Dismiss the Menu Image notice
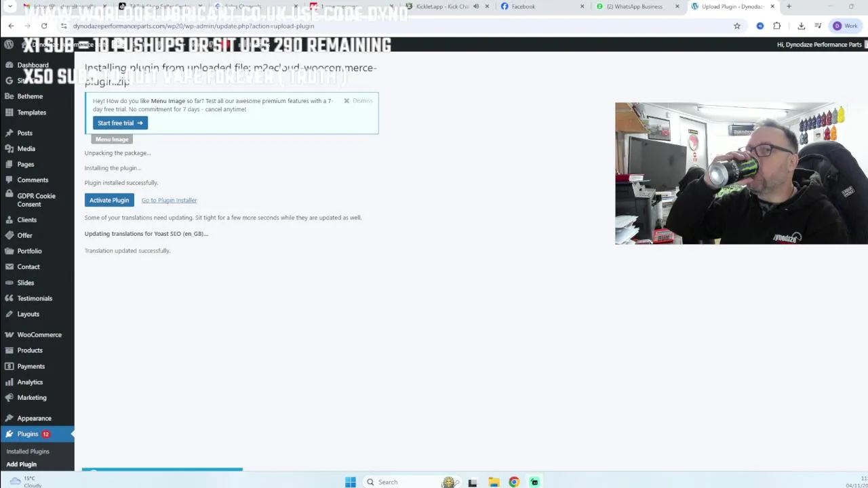The height and width of the screenshot is (488, 868). 358,100
